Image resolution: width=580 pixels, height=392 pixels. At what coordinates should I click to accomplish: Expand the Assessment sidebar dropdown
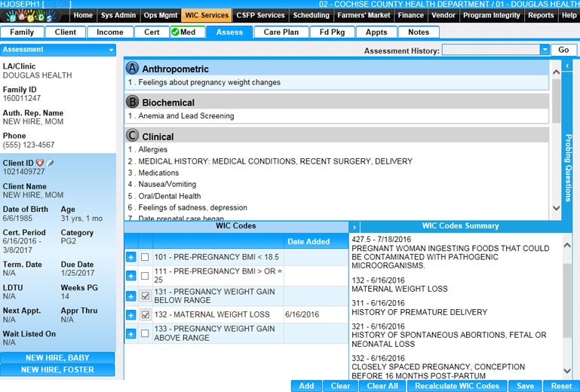(112, 50)
